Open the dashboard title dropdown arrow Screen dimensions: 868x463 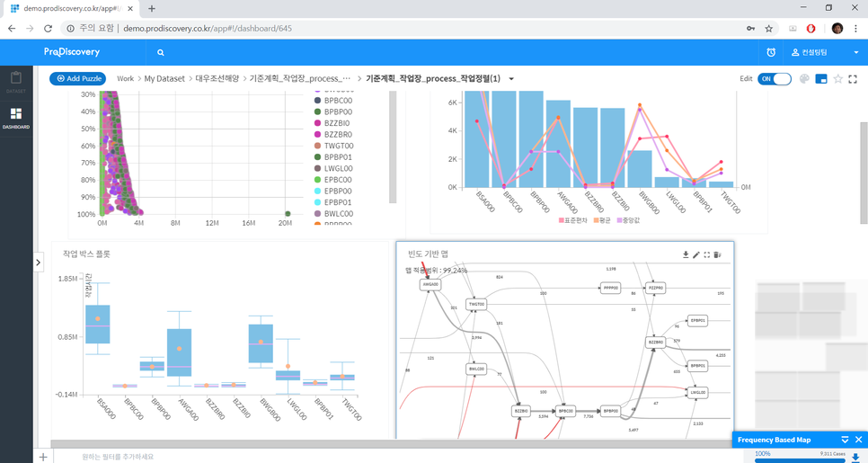pyautogui.click(x=512, y=79)
